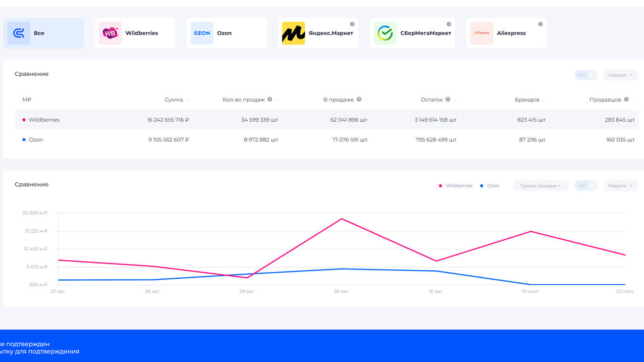
Task: Click the СберМегаМаркет green logo icon
Action: [x=385, y=33]
